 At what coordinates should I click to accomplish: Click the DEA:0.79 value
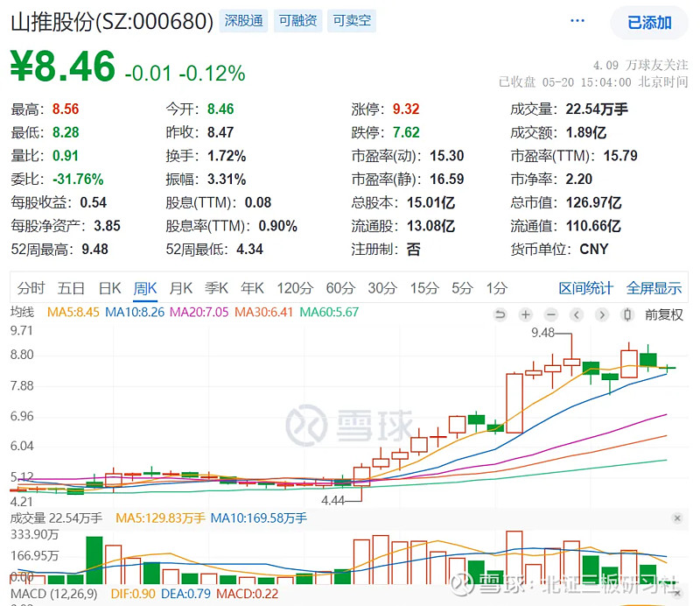coord(185,594)
